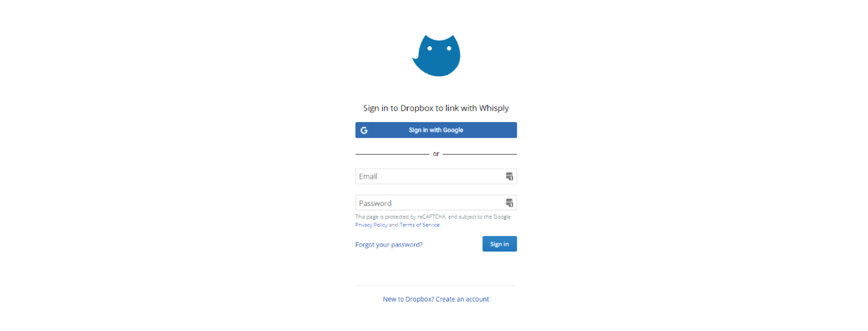Choose Sign in with Google
Screen dimensions: 868x331
[x=436, y=130]
